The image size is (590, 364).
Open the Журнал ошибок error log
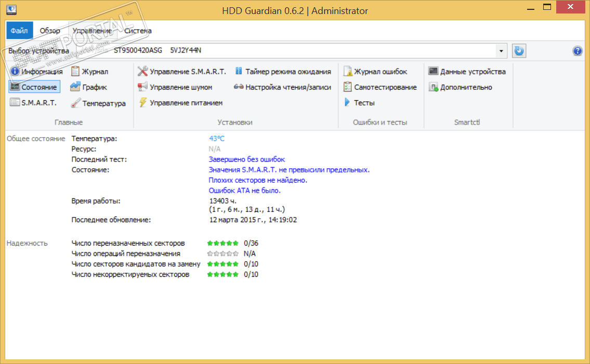click(x=375, y=72)
